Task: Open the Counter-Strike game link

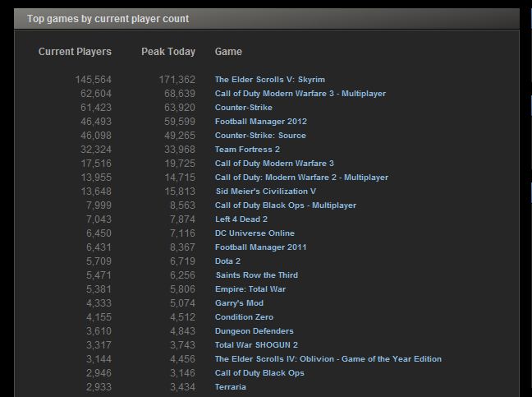Action: coord(244,108)
